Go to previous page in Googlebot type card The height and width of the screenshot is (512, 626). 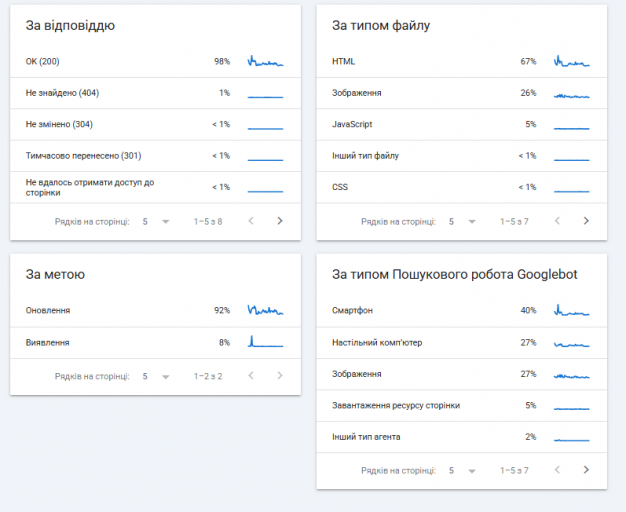pos(557,470)
